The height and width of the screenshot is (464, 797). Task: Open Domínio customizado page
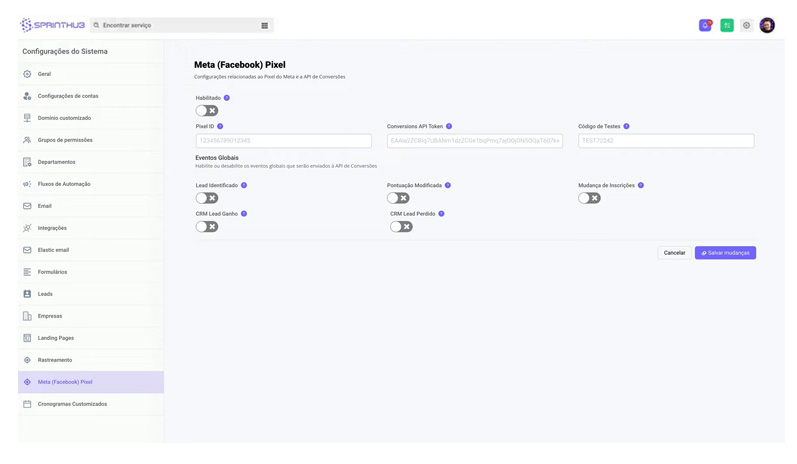click(91, 118)
